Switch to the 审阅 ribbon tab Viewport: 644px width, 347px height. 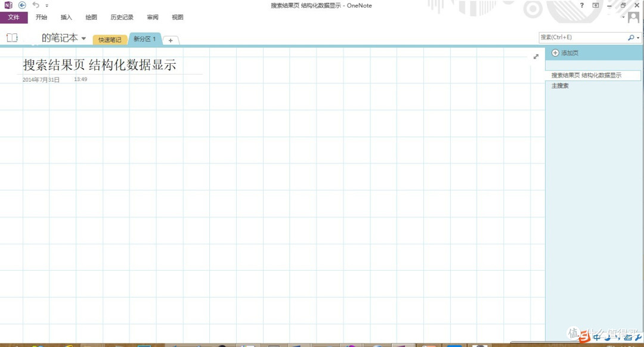coord(153,17)
